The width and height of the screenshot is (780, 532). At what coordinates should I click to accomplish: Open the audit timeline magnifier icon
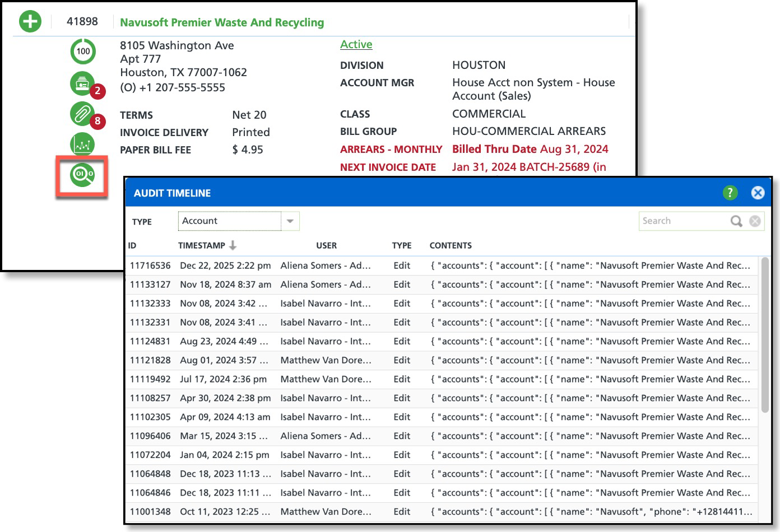click(82, 175)
